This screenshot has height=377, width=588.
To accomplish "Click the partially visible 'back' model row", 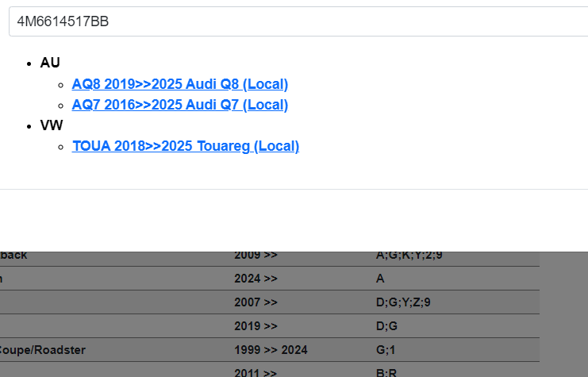I will 14,256.
